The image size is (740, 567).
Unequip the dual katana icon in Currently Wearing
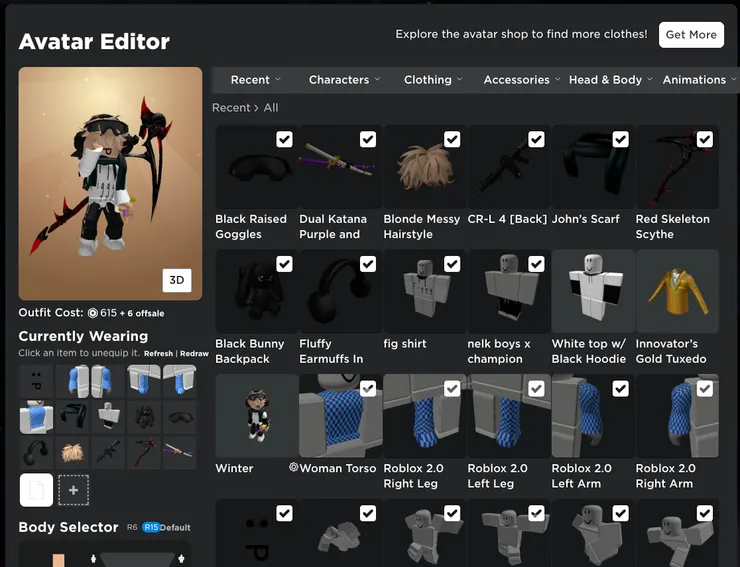(x=180, y=453)
